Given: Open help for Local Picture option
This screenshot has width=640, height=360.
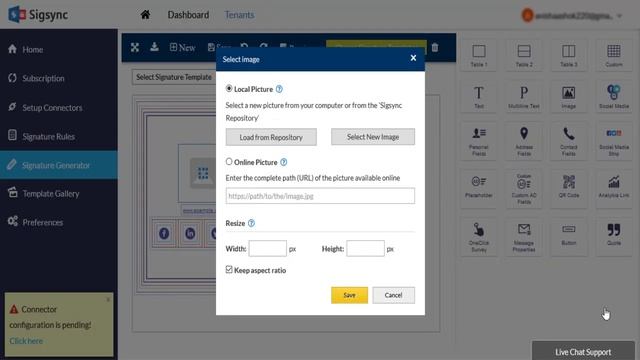Looking at the screenshot, I should 279,89.
